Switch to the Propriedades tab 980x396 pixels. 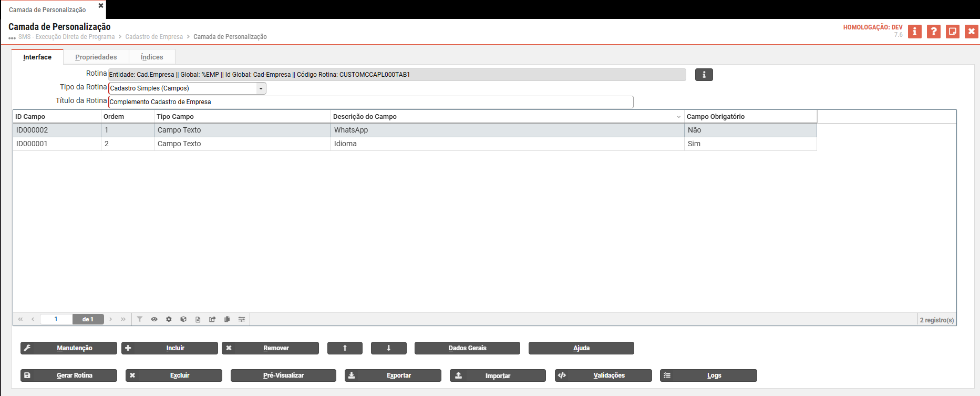pos(96,57)
